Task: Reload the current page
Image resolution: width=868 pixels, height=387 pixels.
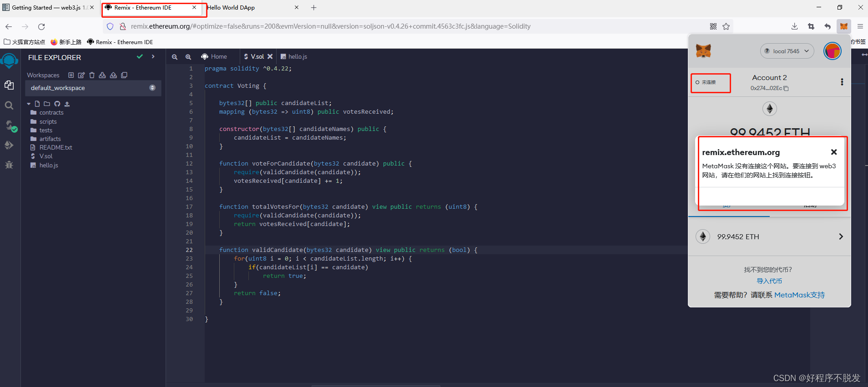Action: point(41,26)
